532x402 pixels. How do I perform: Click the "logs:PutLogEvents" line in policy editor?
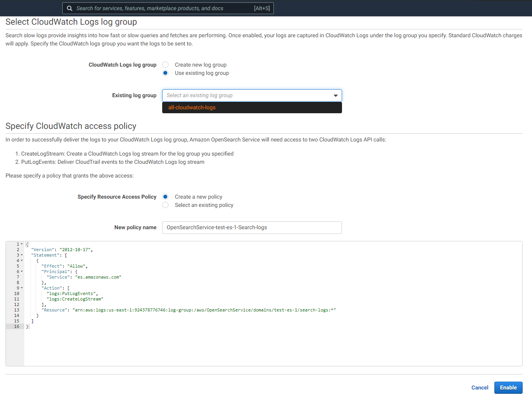[72, 293]
